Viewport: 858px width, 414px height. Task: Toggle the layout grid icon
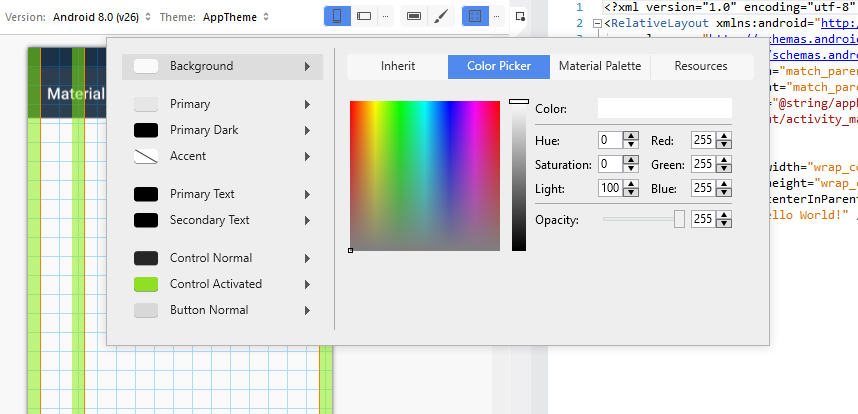pos(475,17)
